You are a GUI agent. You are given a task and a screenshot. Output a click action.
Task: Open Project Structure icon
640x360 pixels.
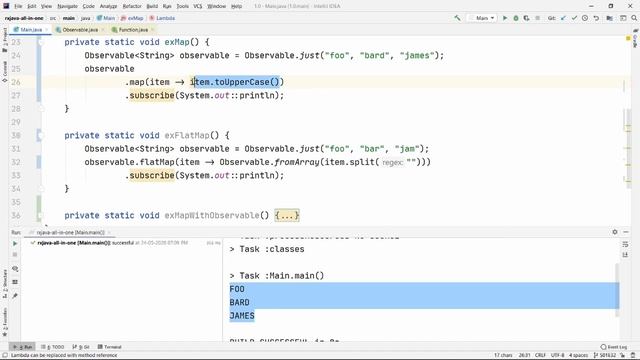609,18
